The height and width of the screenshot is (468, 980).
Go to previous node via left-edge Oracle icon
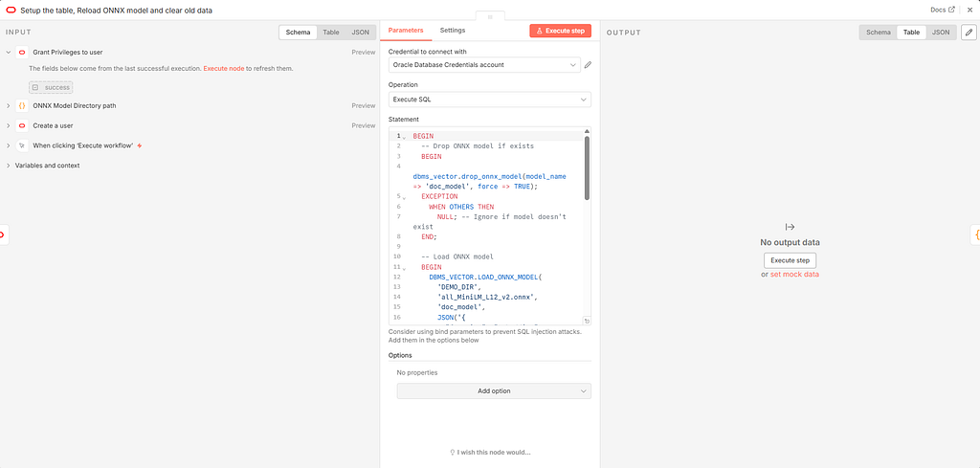(x=3, y=234)
